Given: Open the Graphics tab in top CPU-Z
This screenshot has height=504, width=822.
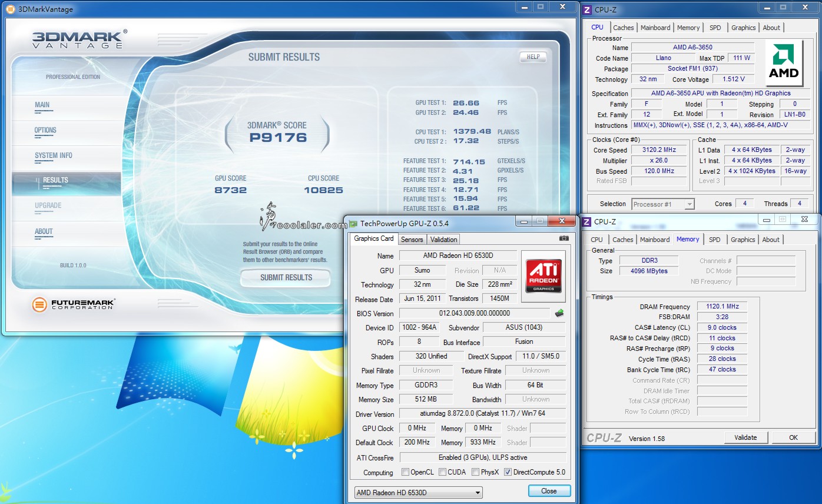Looking at the screenshot, I should click(x=744, y=28).
